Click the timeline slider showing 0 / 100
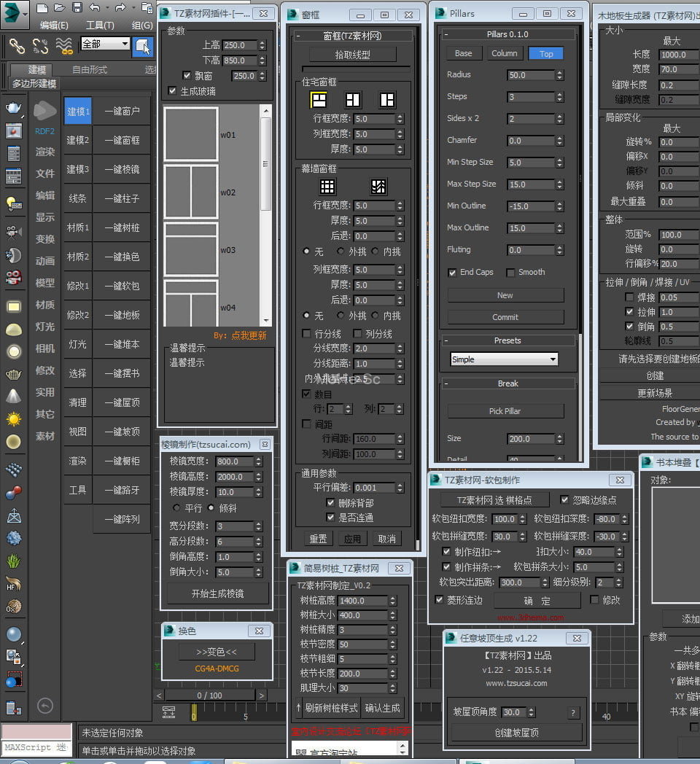This screenshot has height=764, width=700. tap(210, 695)
